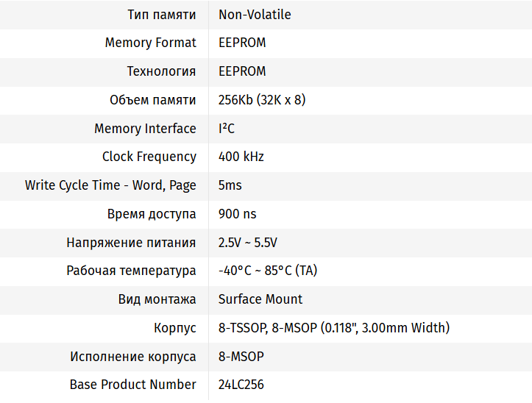Click the "Объем памяти" label
This screenshot has width=532, height=403.
coord(152,100)
